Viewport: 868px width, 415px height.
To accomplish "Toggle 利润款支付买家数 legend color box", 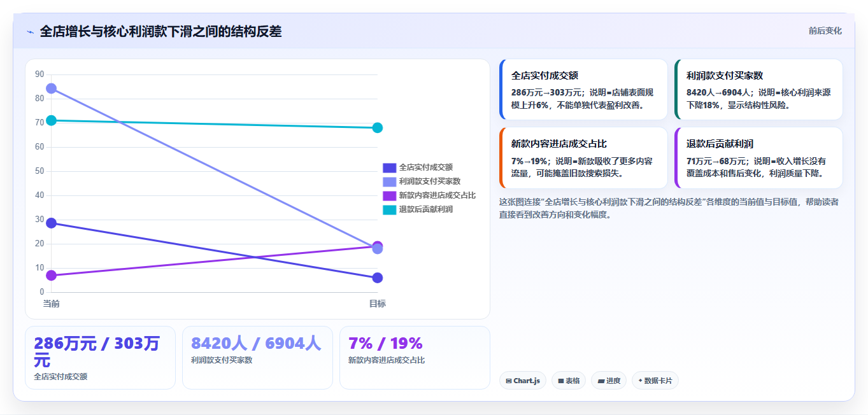I will point(389,181).
